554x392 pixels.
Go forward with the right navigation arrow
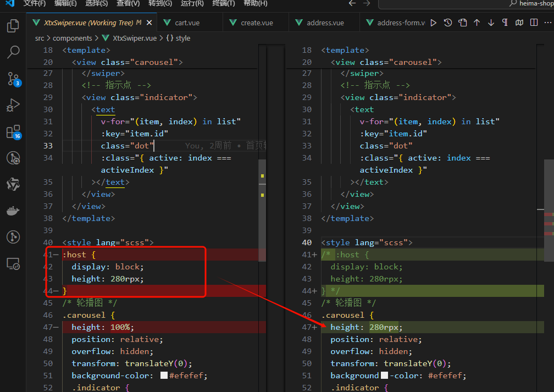367,3
